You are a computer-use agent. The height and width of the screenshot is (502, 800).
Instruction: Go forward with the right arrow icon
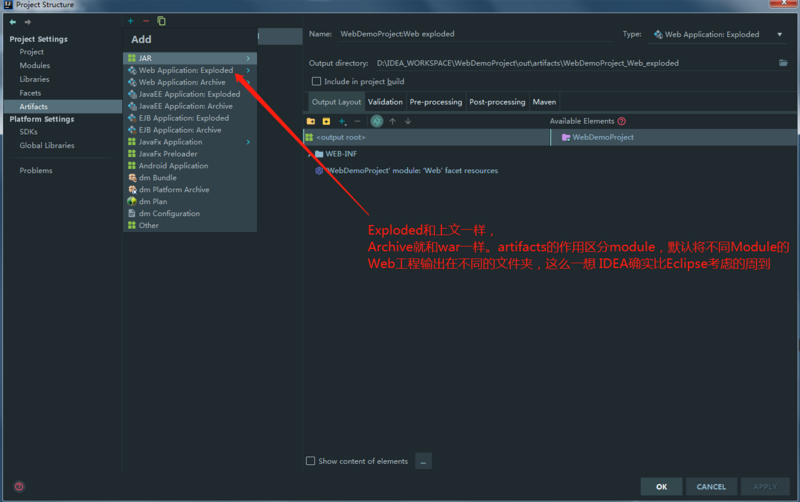28,22
